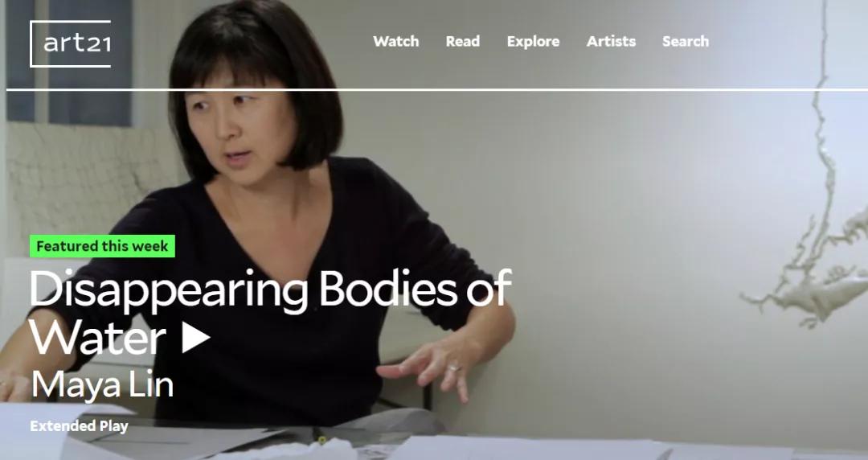The height and width of the screenshot is (460, 868).
Task: Open the Artists page
Action: tap(611, 42)
